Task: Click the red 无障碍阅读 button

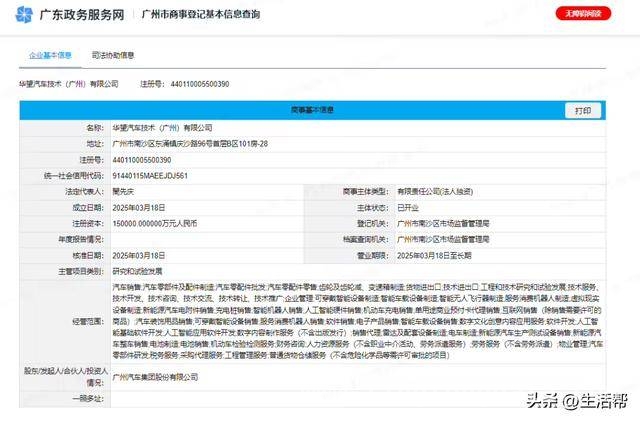Action: point(583,13)
